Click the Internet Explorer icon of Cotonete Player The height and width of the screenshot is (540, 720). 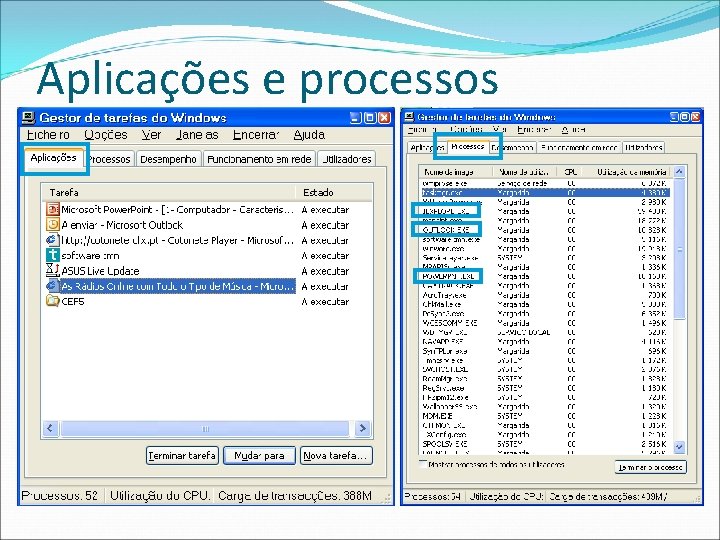(53, 240)
